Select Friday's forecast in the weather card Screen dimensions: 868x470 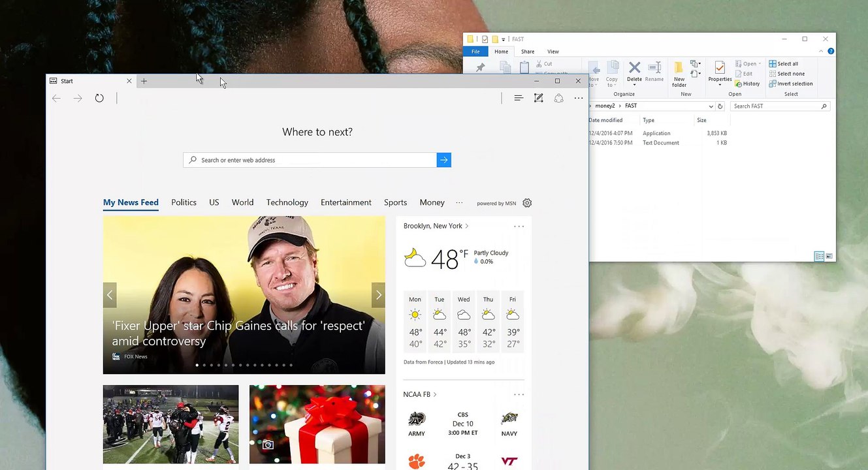(x=513, y=321)
